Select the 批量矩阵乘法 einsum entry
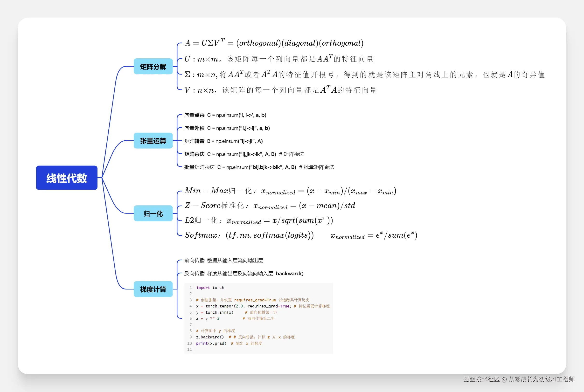Screen dimensions: 584x392 point(259,167)
